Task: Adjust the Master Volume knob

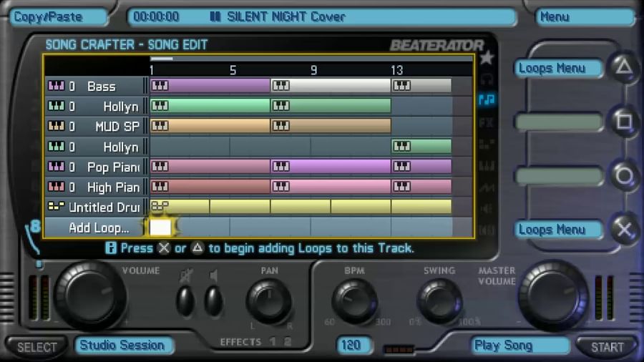Action: coord(553,295)
